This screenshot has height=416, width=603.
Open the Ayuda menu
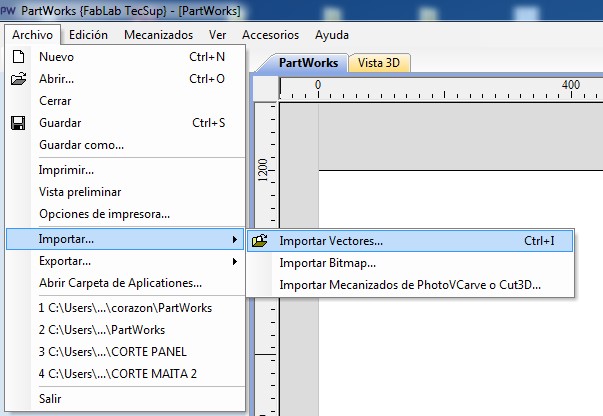coord(331,35)
